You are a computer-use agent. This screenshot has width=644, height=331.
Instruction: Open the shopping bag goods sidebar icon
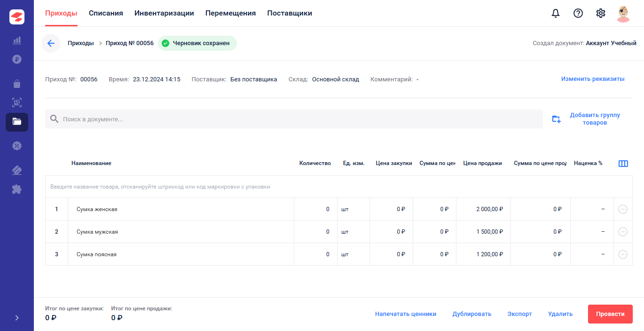coord(17,84)
